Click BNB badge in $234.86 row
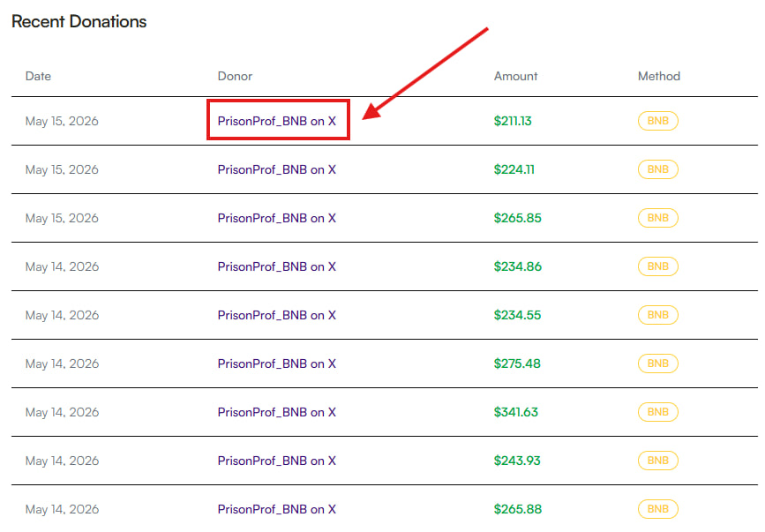The height and width of the screenshot is (532, 765). point(657,266)
